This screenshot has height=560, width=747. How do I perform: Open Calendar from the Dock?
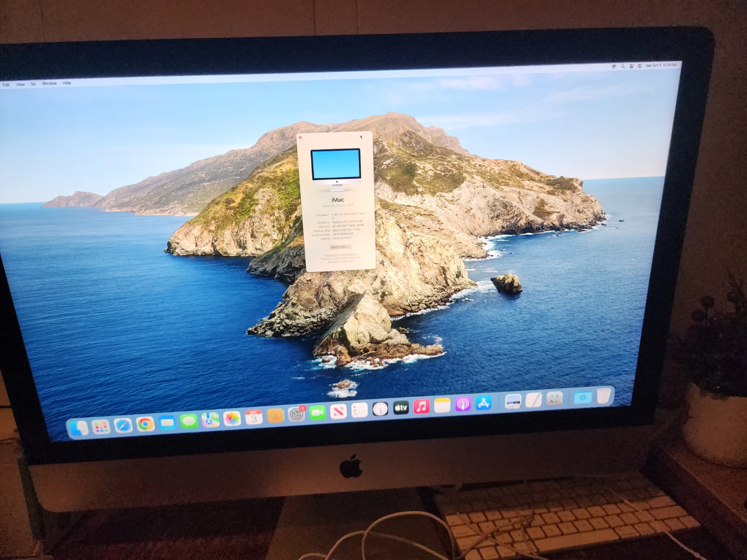click(254, 417)
